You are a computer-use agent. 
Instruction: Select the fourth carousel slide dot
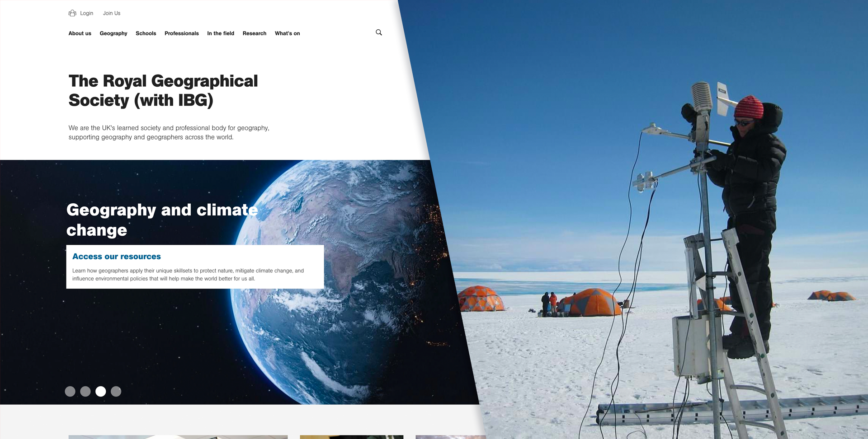click(x=116, y=392)
